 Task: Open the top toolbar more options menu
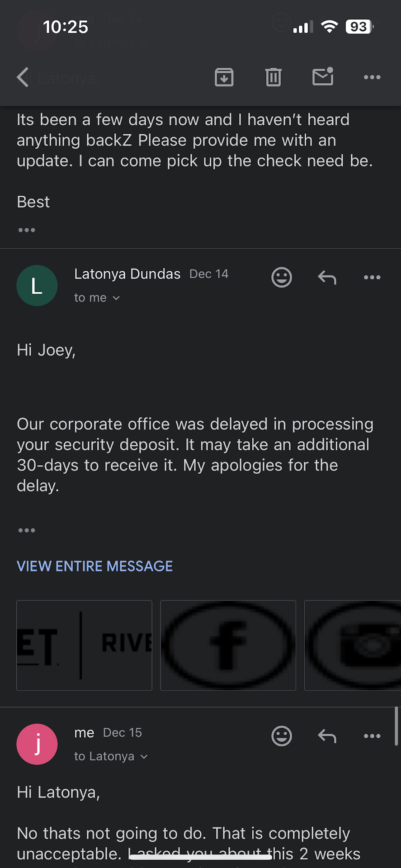(372, 77)
